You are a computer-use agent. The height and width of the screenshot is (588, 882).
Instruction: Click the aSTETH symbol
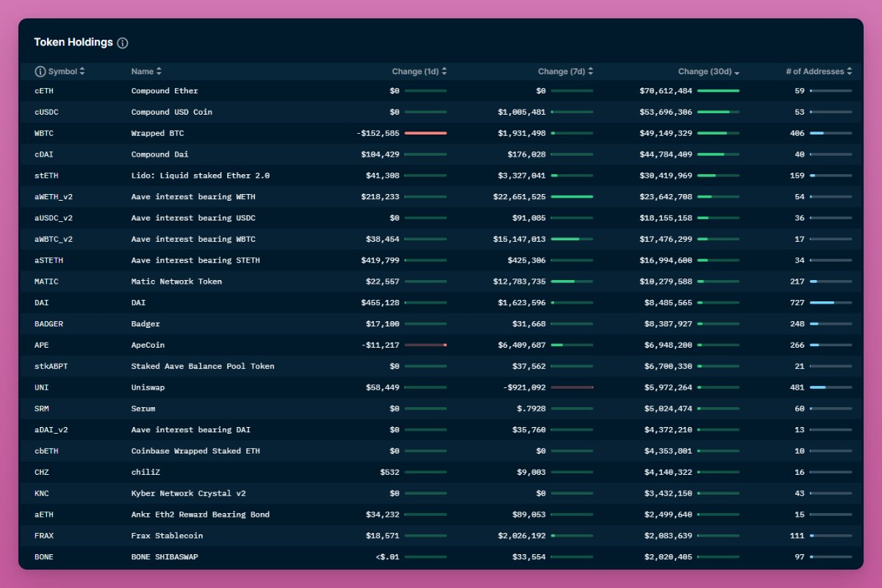(49, 261)
